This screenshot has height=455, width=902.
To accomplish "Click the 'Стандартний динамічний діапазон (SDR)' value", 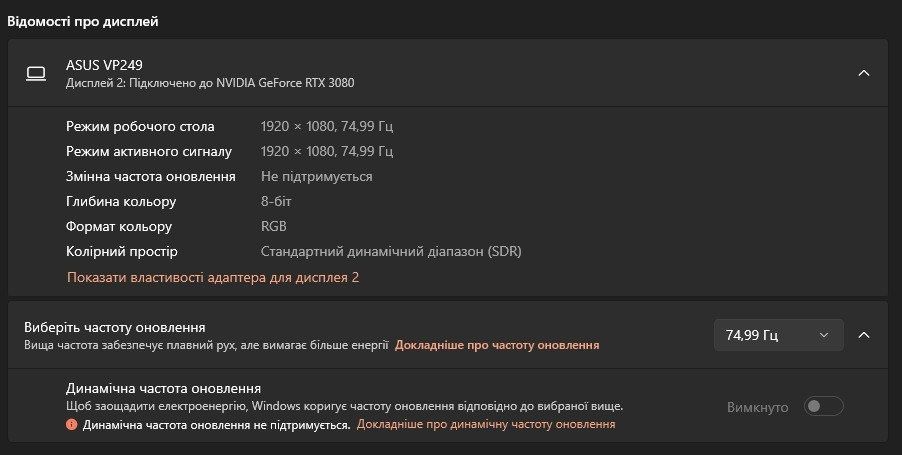I will click(x=391, y=252).
